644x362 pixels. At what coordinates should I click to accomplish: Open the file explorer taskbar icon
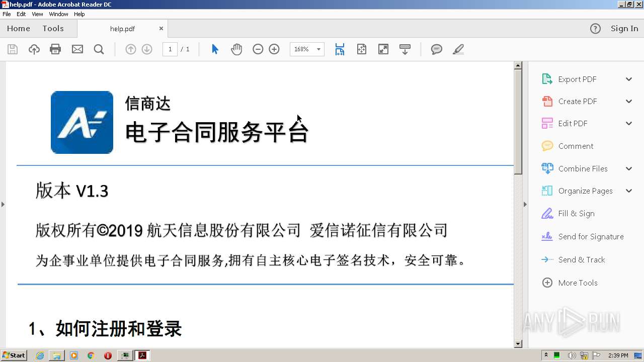tap(57, 355)
